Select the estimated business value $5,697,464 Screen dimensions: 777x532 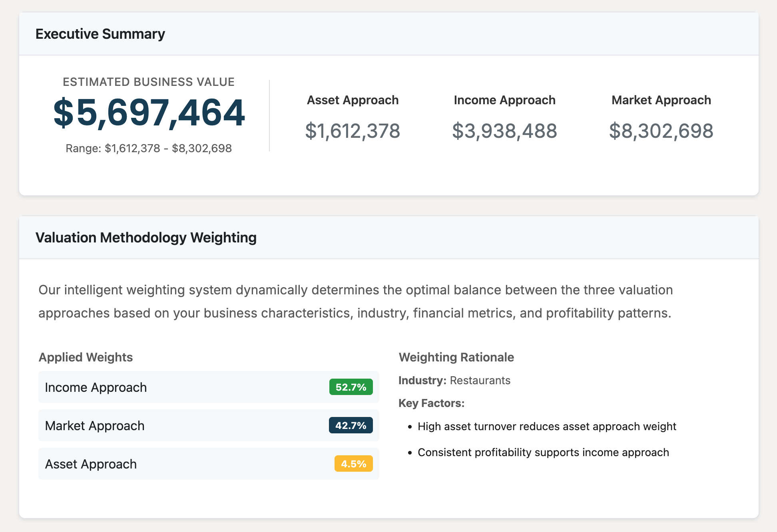click(149, 115)
